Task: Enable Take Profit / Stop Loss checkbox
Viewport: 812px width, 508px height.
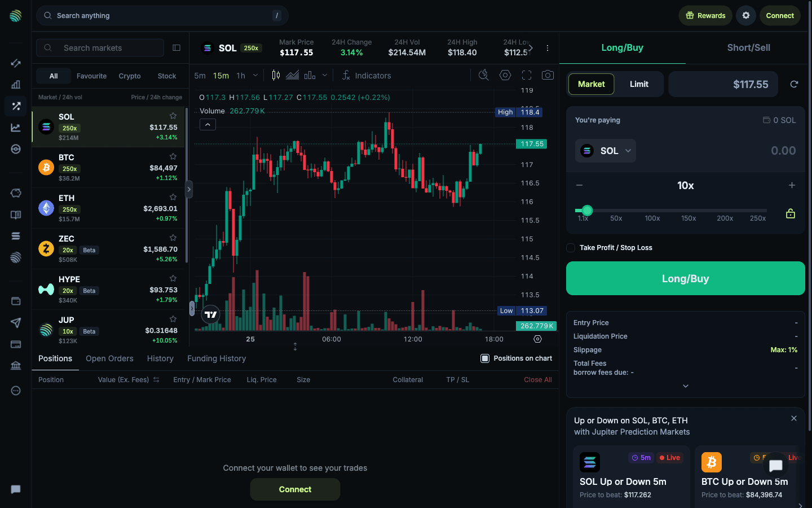Action: pos(571,248)
